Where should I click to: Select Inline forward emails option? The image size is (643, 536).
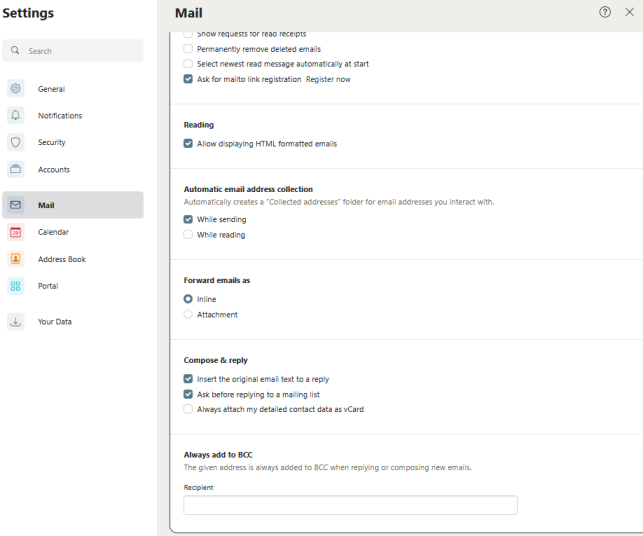pos(188,299)
